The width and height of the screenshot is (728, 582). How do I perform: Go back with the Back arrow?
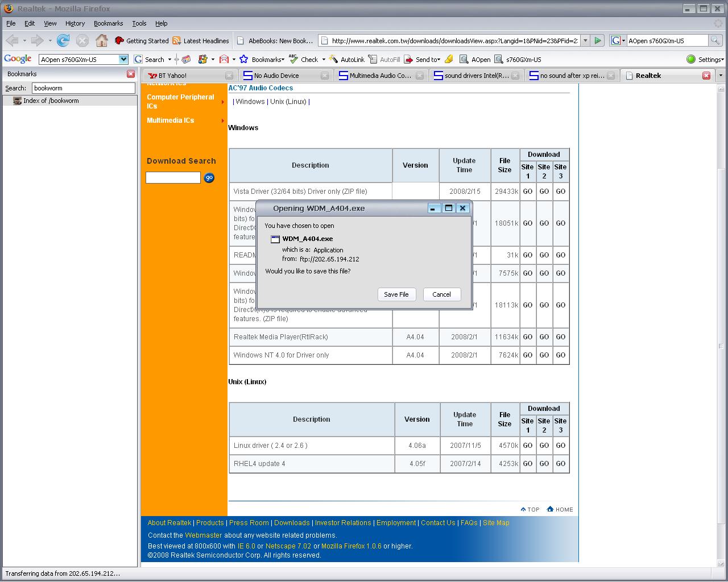tap(12, 40)
